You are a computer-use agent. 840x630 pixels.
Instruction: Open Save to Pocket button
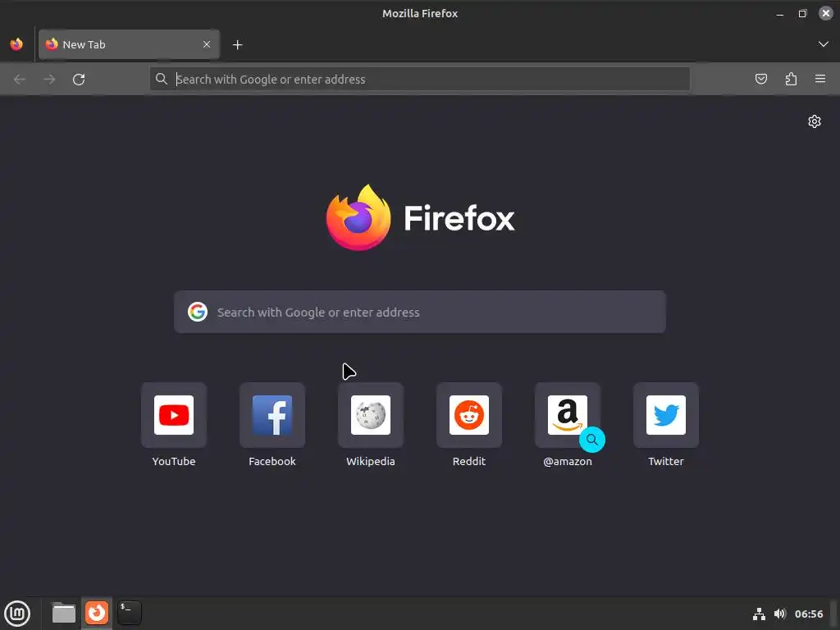pyautogui.click(x=761, y=80)
